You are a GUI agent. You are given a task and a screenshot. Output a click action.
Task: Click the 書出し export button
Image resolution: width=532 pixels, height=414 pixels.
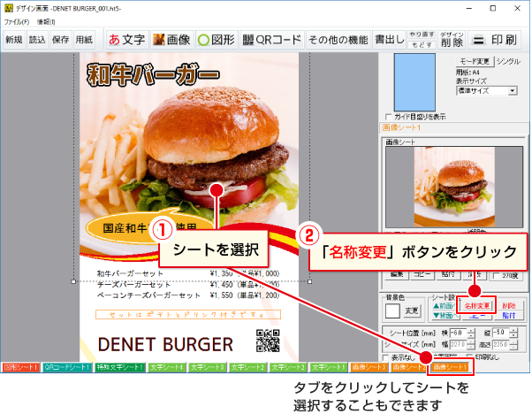[x=389, y=40]
